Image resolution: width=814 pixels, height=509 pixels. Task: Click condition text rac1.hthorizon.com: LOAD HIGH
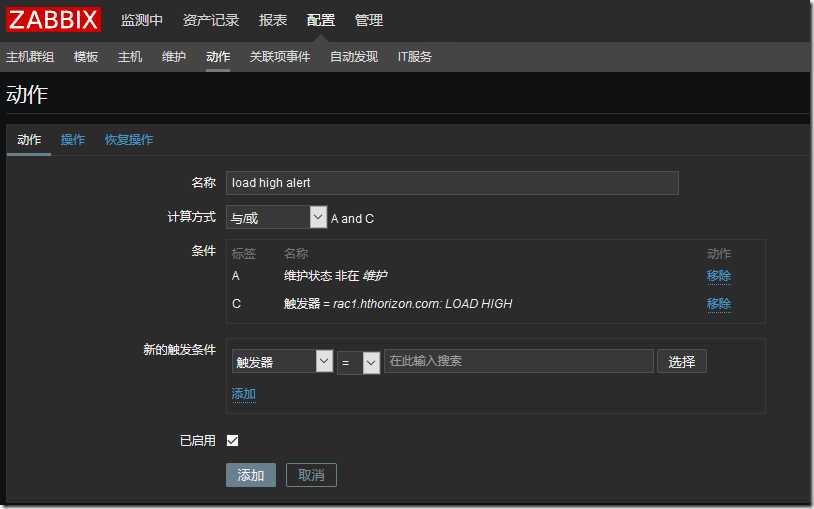click(422, 304)
